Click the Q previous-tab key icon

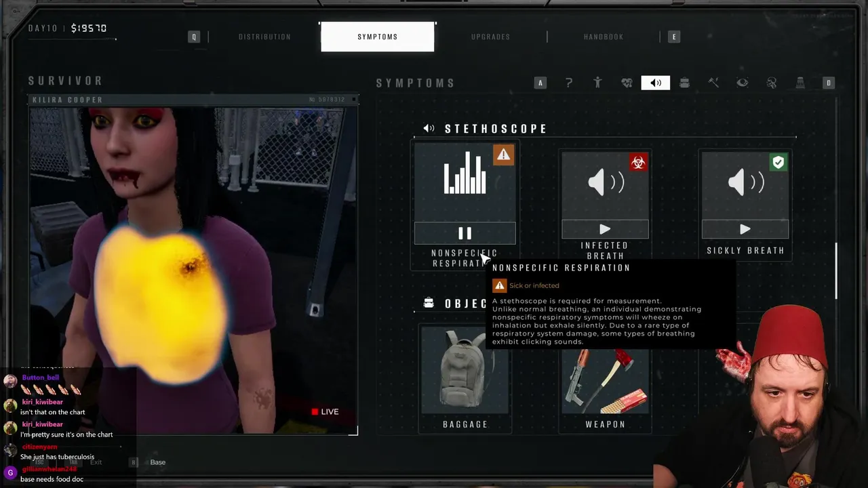[194, 37]
